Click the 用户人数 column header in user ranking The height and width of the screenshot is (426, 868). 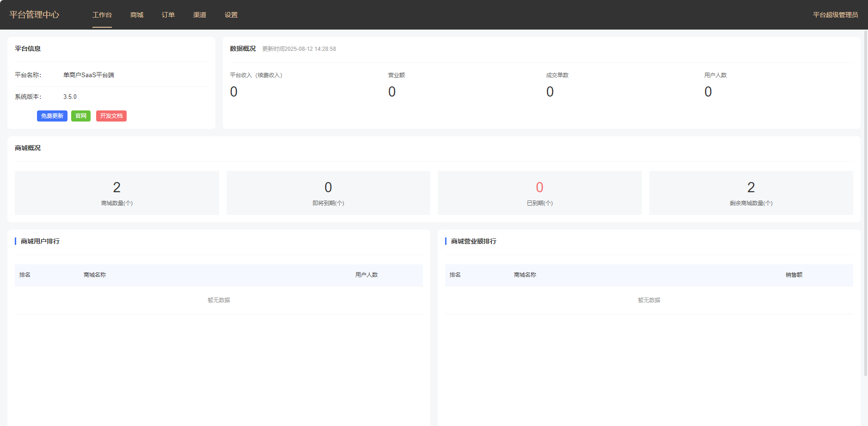367,275
